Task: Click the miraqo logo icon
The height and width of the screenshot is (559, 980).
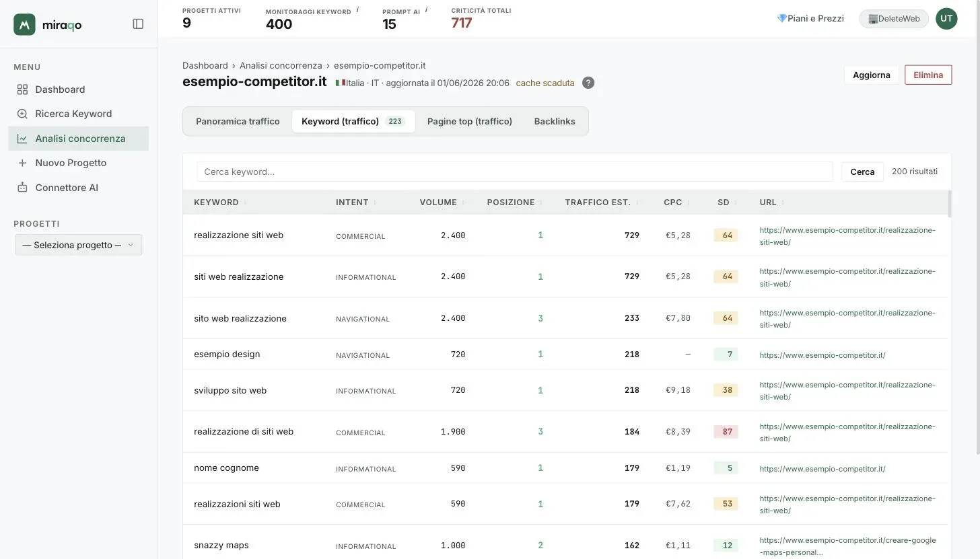Action: point(24,24)
